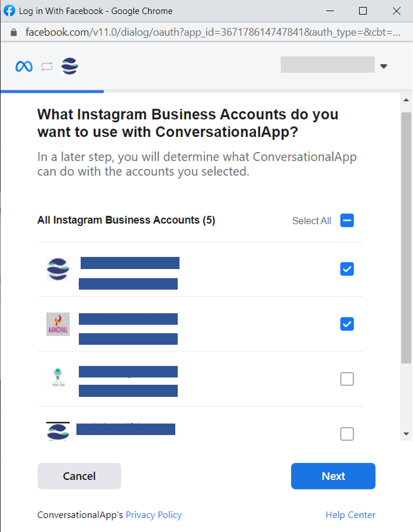413x532 pixels.
Task: Click the first account's profile picture
Action: coord(58,269)
